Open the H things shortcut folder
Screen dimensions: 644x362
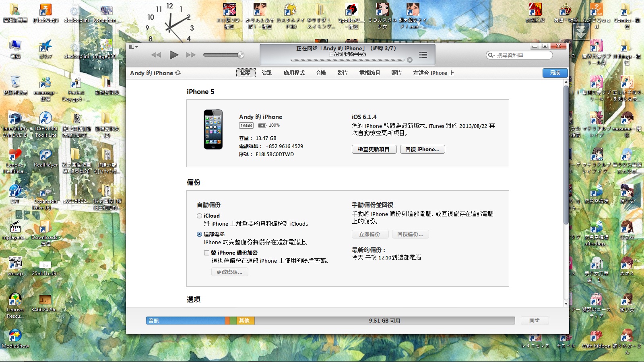627,52
